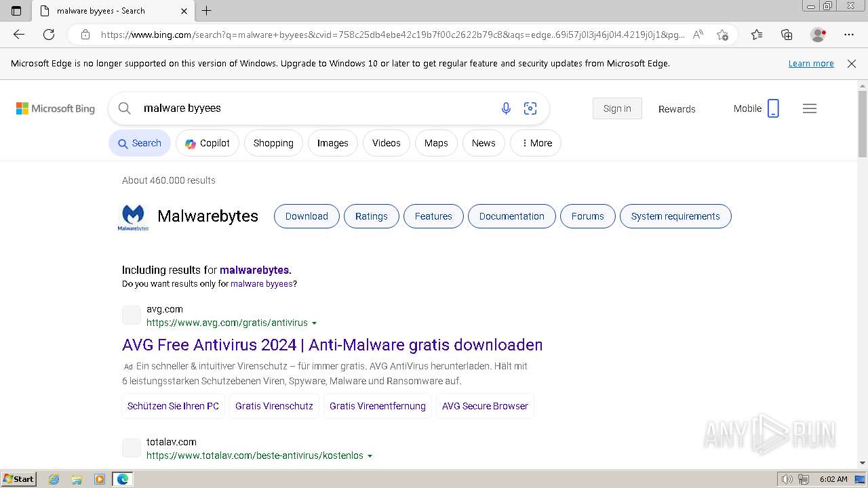Open the Windows Start menu
The width and height of the screenshot is (868, 488).
[18, 479]
